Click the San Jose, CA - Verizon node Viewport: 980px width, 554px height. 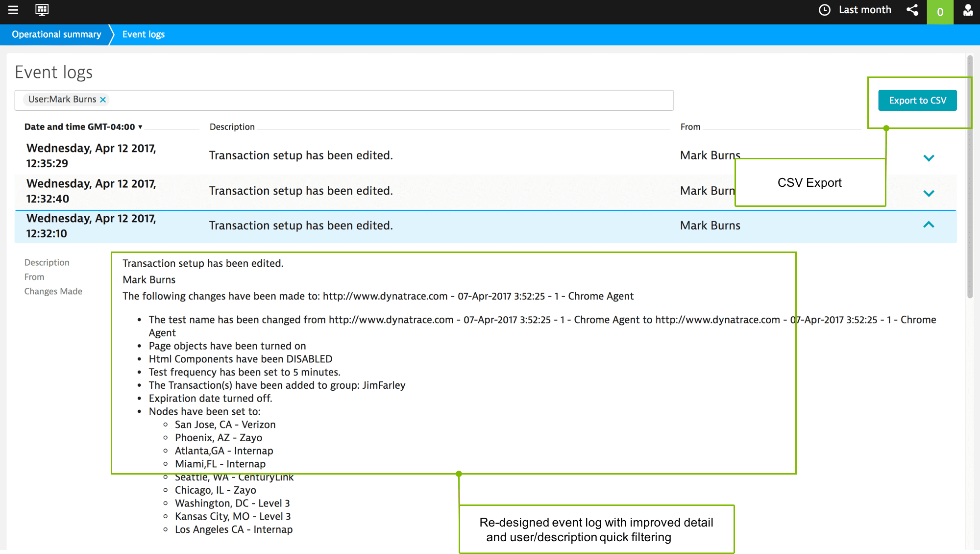[x=225, y=425]
